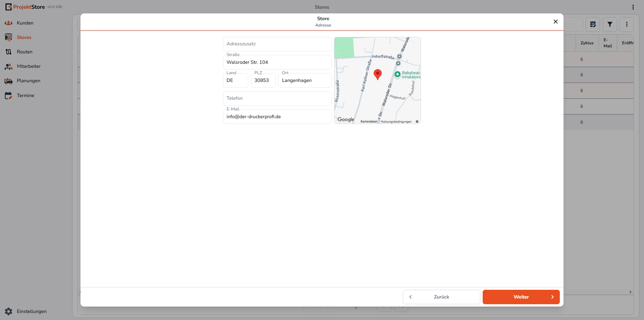Open Mitarbeiter in the sidebar
This screenshot has width=644, height=320.
click(x=29, y=66)
